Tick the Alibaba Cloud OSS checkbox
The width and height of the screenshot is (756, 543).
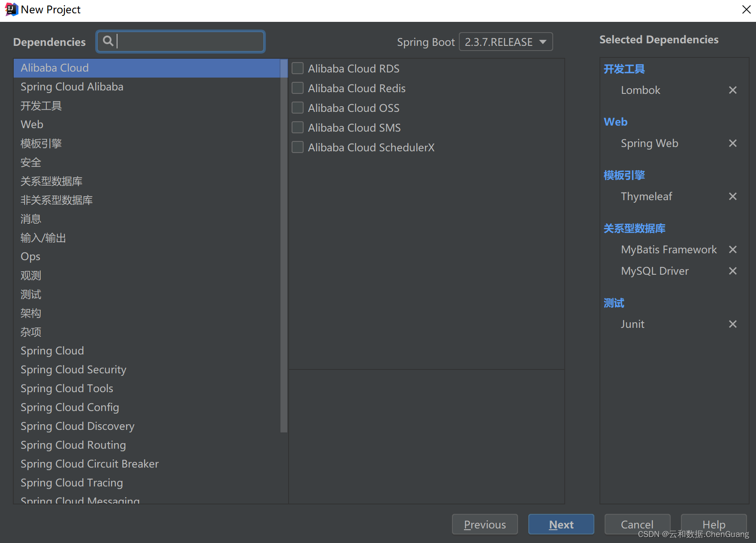click(x=298, y=108)
